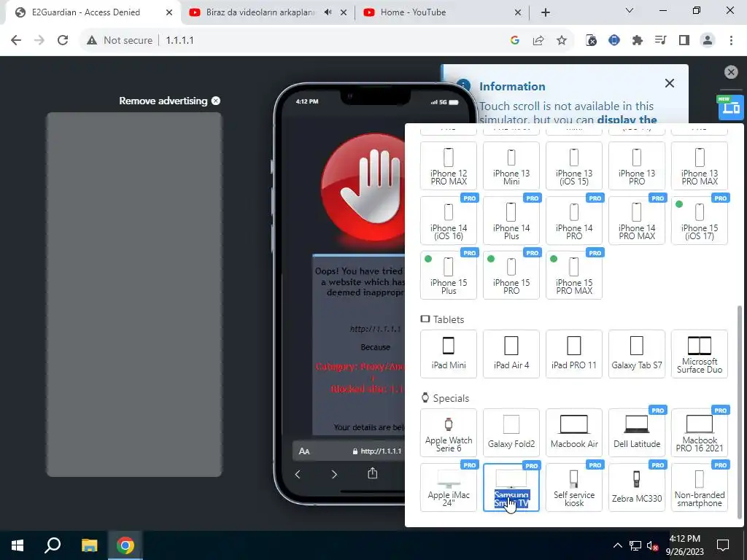Choose the iPhone 15 PRO device

[511, 275]
